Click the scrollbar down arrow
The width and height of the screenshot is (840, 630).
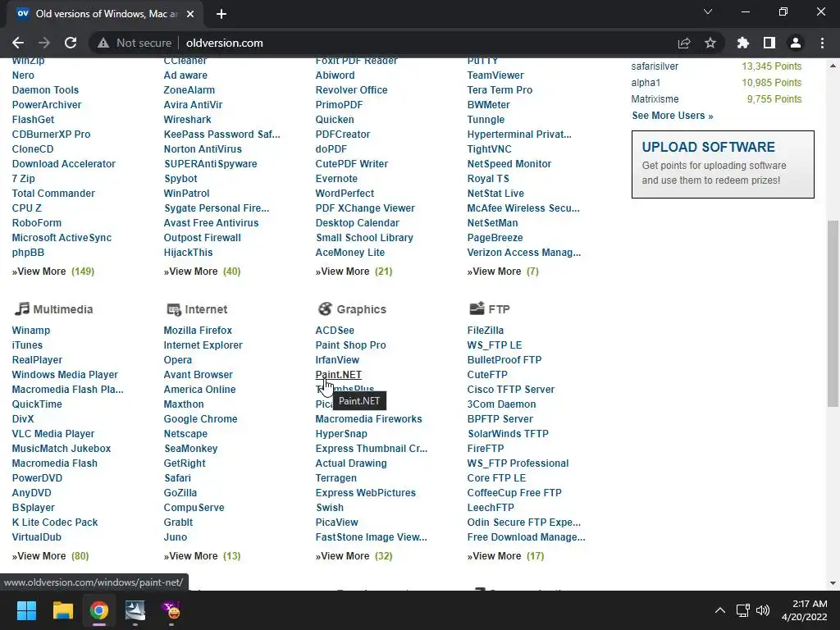(x=833, y=583)
